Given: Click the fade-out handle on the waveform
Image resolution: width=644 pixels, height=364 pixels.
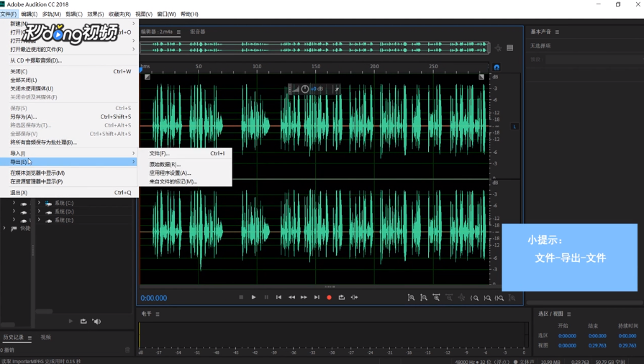Looking at the screenshot, I should [481, 77].
